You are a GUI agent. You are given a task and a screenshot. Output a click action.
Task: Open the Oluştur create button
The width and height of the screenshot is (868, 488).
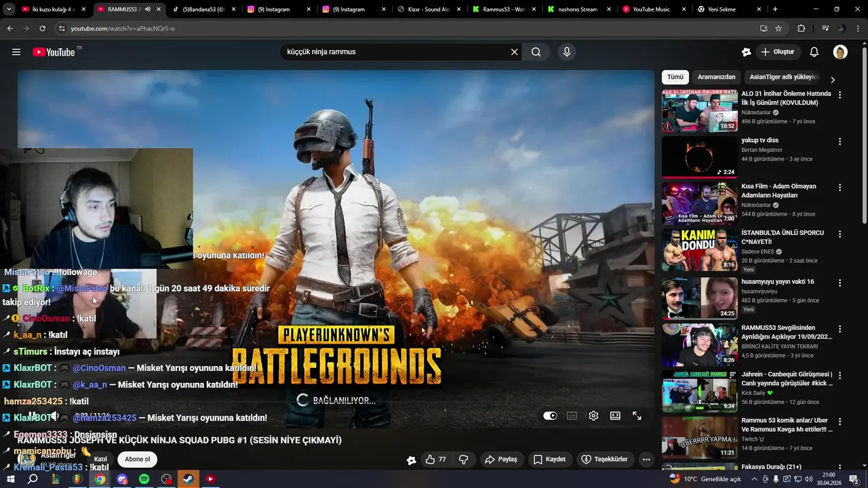(x=777, y=52)
